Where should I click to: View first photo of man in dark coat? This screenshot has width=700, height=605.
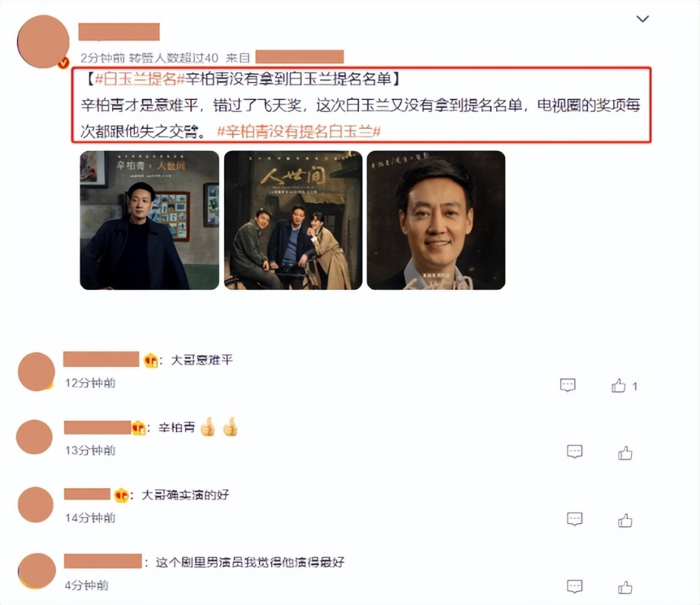tap(150, 220)
